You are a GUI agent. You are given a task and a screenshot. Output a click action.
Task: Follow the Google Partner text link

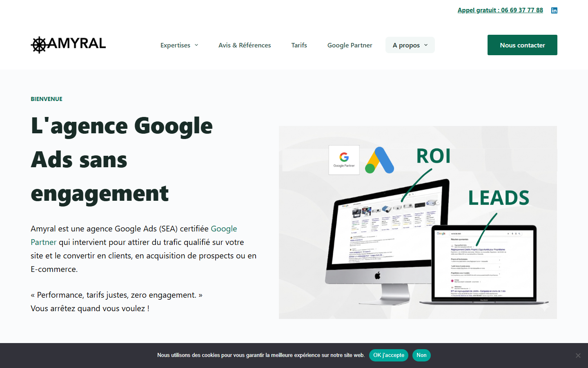click(x=134, y=235)
